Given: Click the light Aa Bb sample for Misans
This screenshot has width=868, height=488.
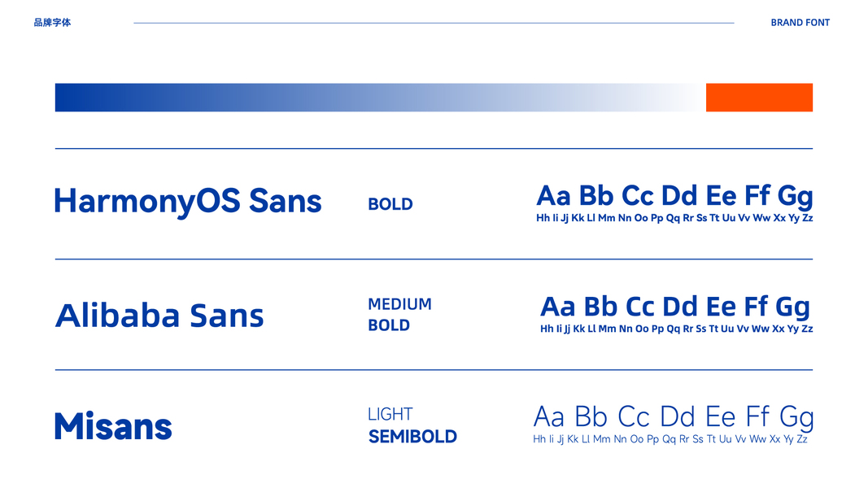Looking at the screenshot, I should coord(673,417).
